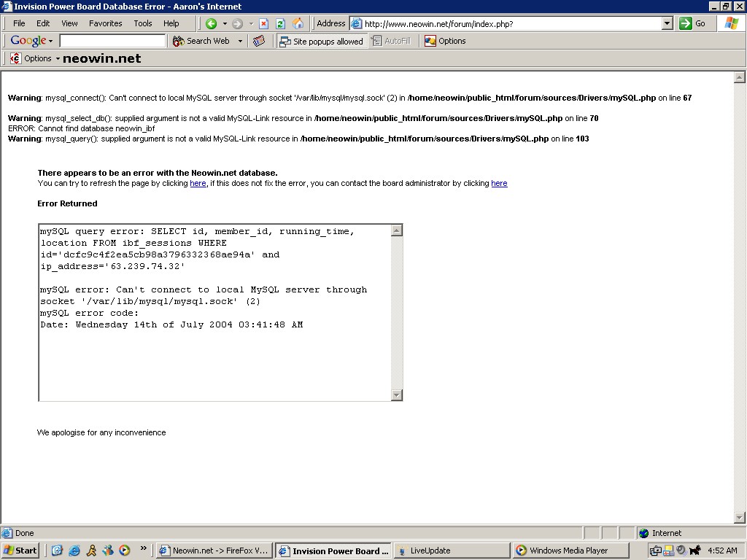Image resolution: width=747 pixels, height=560 pixels.
Task: Open the View menu
Action: pos(69,23)
